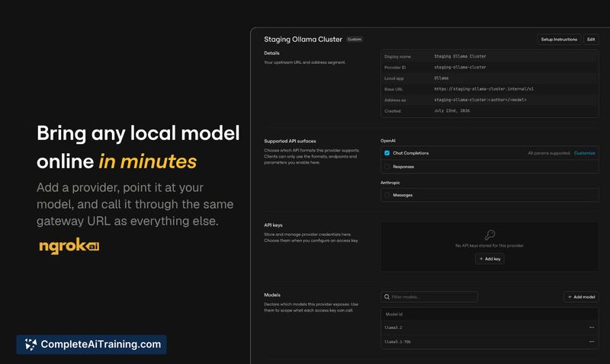The height and width of the screenshot is (364, 610).
Task: Click the Models section heading
Action: coord(272,295)
